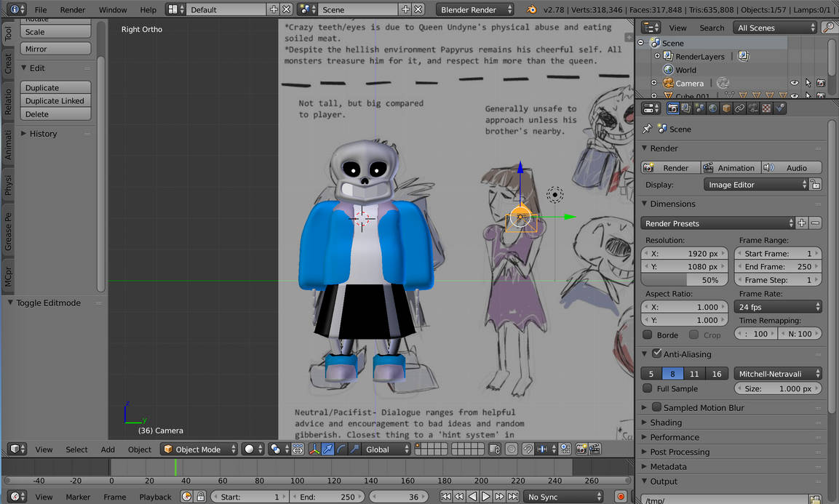
Task: Enable the Full Sample checkbox
Action: (648, 388)
